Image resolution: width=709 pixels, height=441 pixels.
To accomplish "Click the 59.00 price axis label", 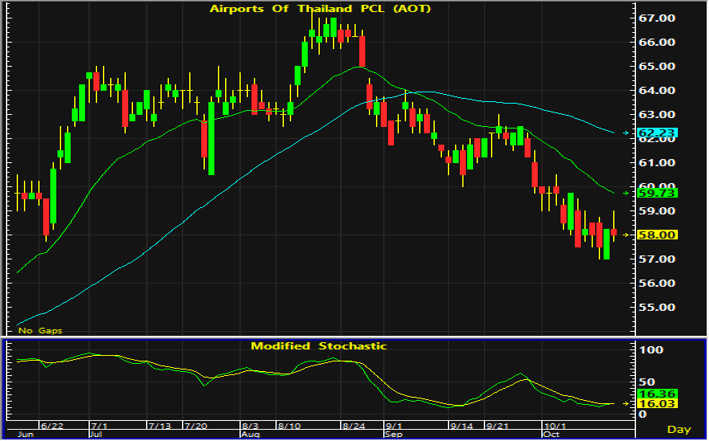I will tap(657, 211).
